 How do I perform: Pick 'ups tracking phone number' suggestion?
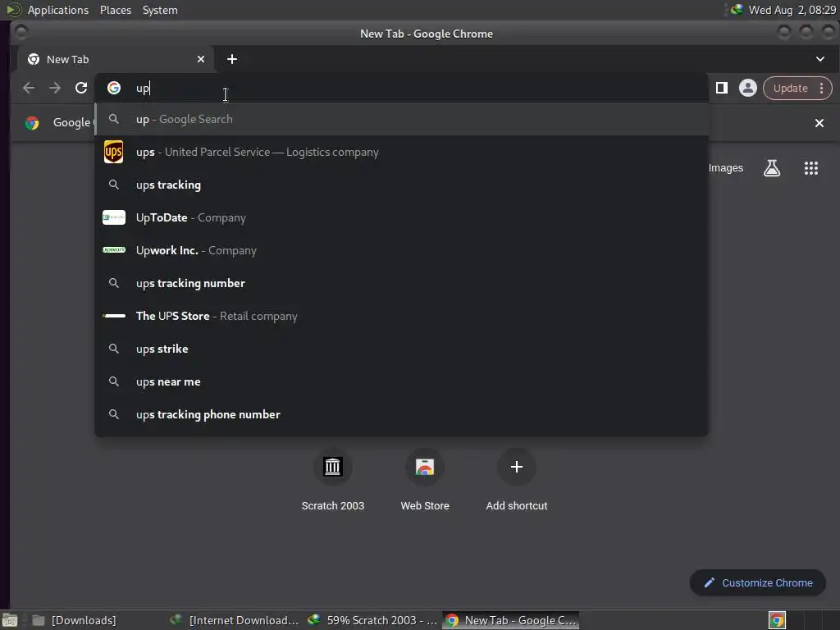[401, 414]
